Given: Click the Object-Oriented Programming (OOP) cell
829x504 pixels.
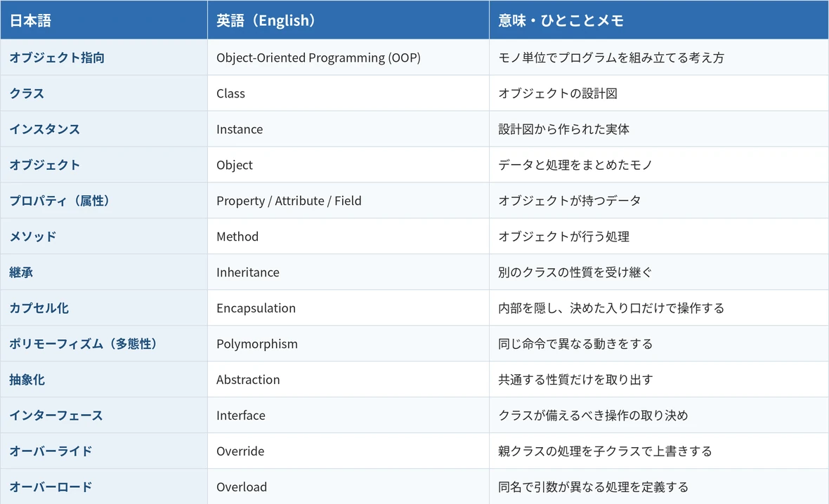Looking at the screenshot, I should (348, 57).
